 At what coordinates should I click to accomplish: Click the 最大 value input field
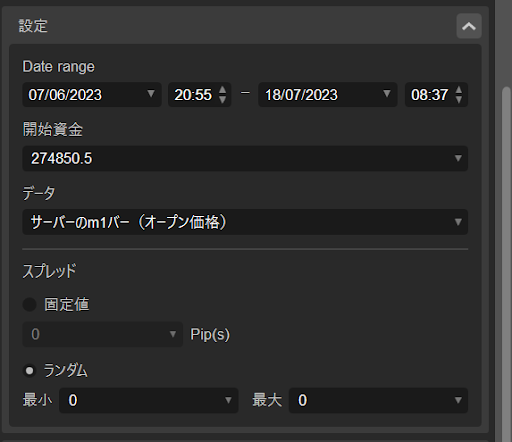click(x=378, y=400)
